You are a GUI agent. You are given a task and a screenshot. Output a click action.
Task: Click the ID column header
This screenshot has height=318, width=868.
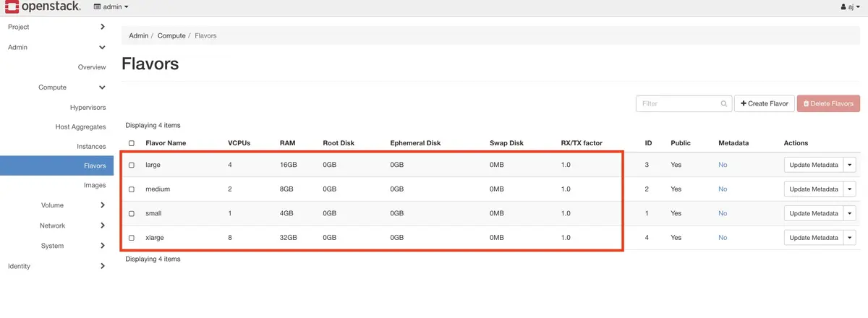click(648, 143)
